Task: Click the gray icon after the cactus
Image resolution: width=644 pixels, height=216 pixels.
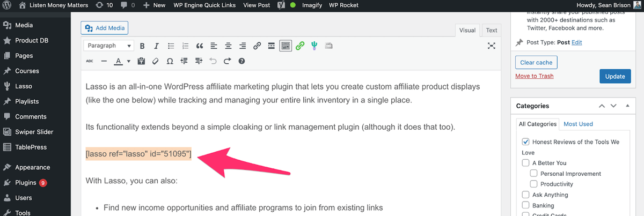Action: pyautogui.click(x=328, y=46)
